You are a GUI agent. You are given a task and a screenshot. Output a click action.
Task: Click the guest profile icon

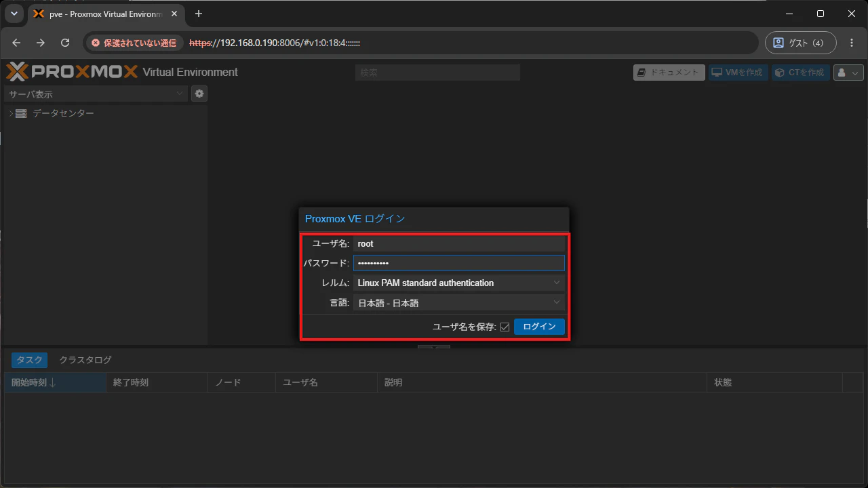[x=778, y=43]
